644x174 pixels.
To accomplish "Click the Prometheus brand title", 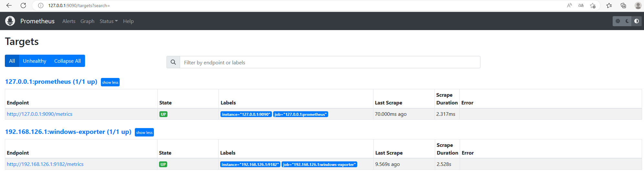I will [x=38, y=21].
